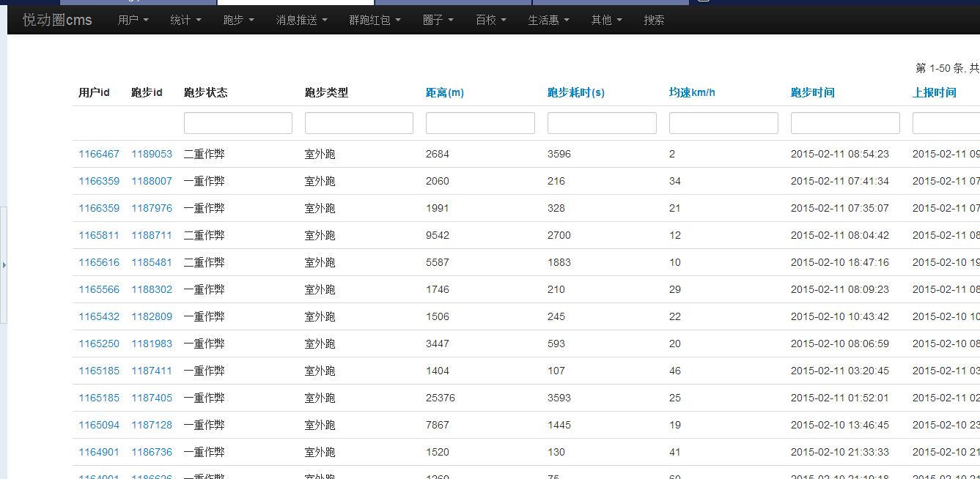
Task: Select the 跑步状态 column header
Action: pos(206,92)
